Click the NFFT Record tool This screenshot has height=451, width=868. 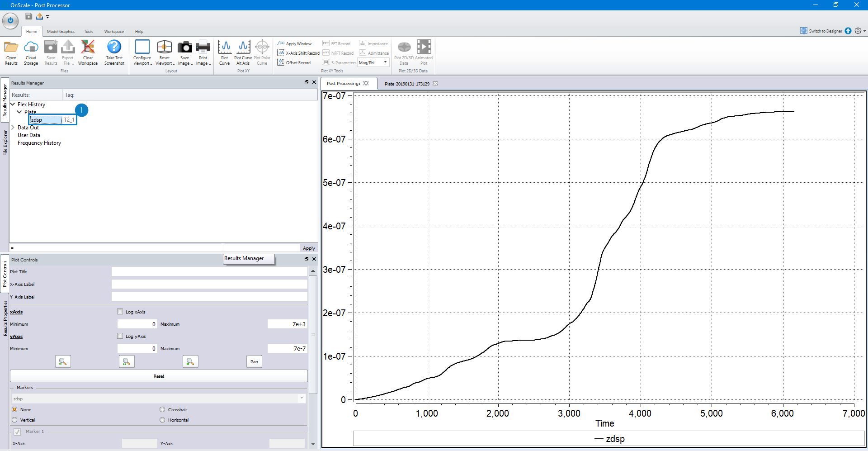pos(338,53)
